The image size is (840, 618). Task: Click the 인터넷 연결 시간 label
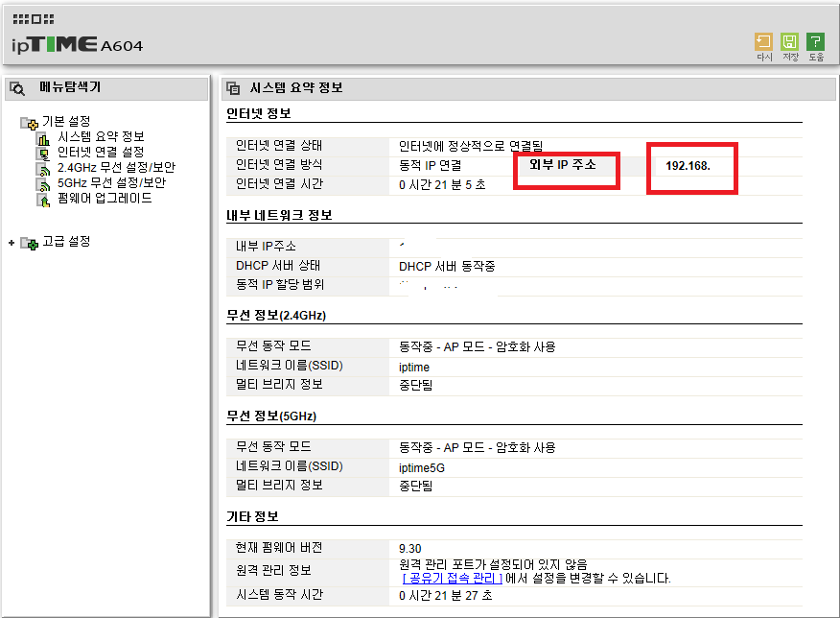(x=279, y=184)
